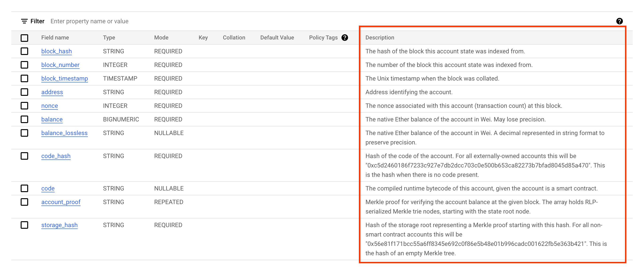Open the nonce field link
Viewport: 644px width, 279px height.
pyautogui.click(x=49, y=106)
